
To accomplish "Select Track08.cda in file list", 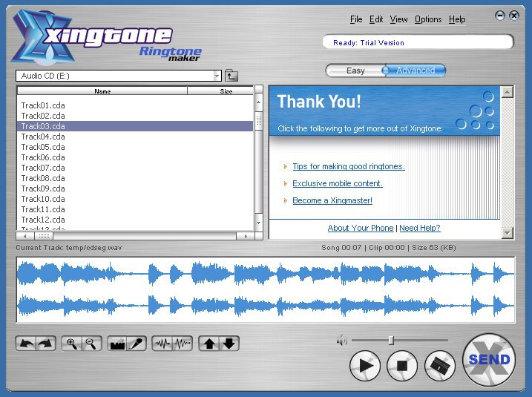I will coord(135,178).
